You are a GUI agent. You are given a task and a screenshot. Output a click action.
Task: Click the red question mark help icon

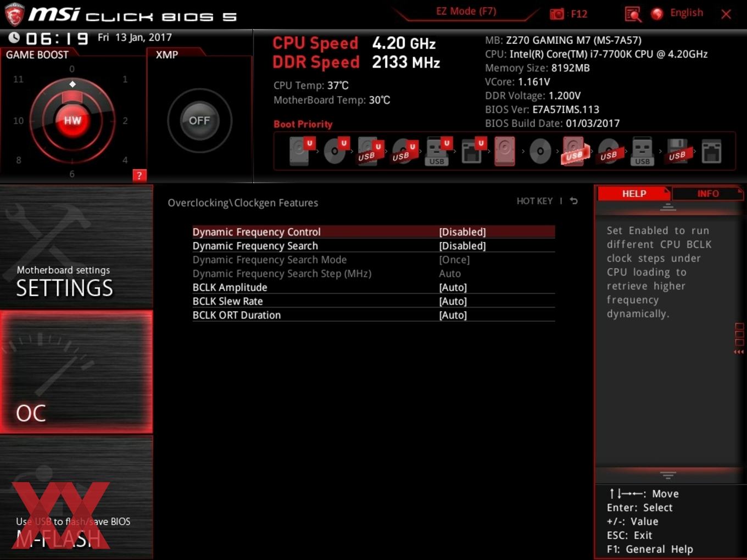(x=140, y=176)
